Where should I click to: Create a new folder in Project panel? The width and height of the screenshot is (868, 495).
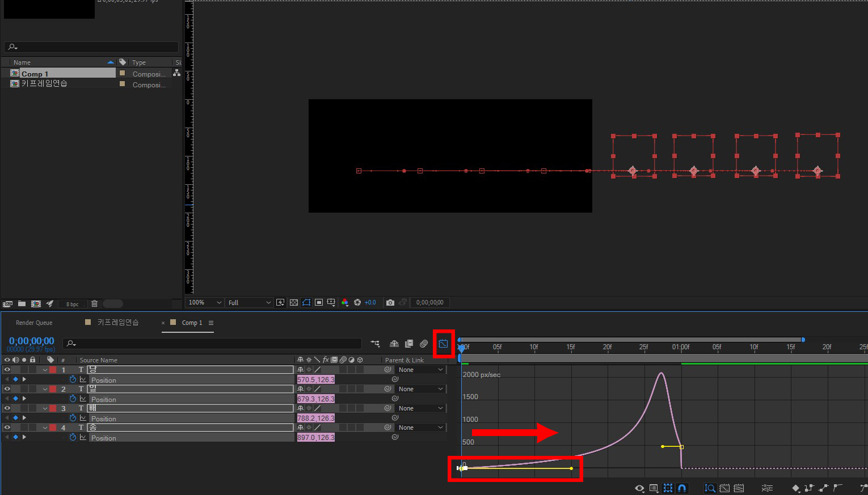tap(22, 304)
